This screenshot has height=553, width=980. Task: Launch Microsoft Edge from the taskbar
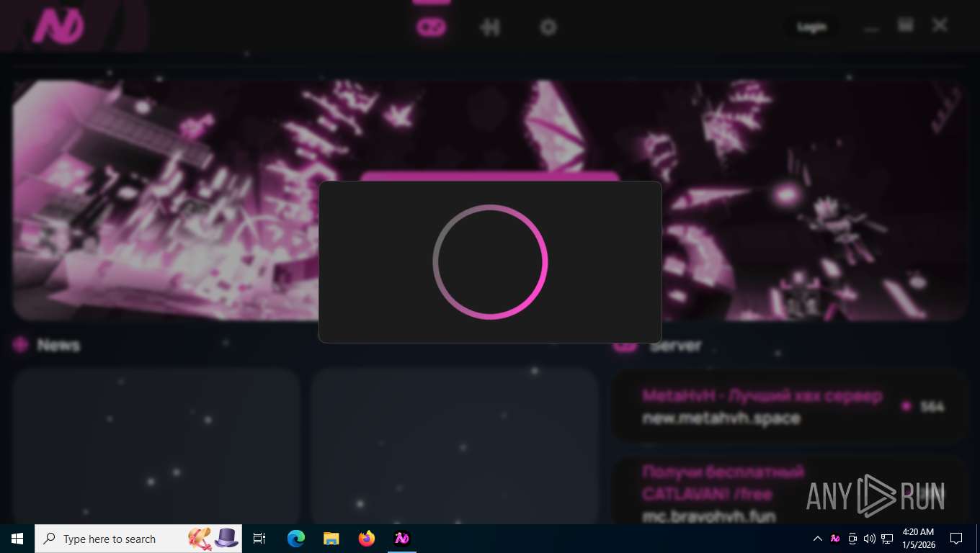(x=296, y=539)
